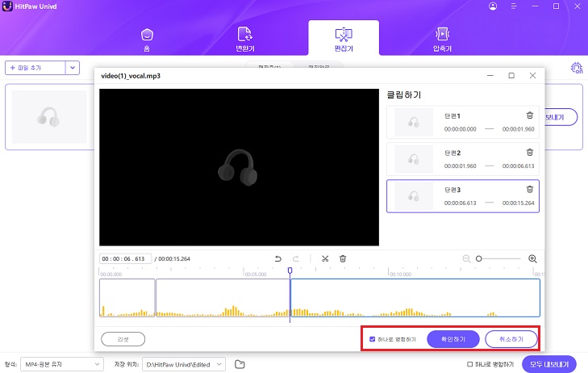This screenshot has width=588, height=373.
Task: Delete clip 단편1 with trash icon
Action: 529,115
